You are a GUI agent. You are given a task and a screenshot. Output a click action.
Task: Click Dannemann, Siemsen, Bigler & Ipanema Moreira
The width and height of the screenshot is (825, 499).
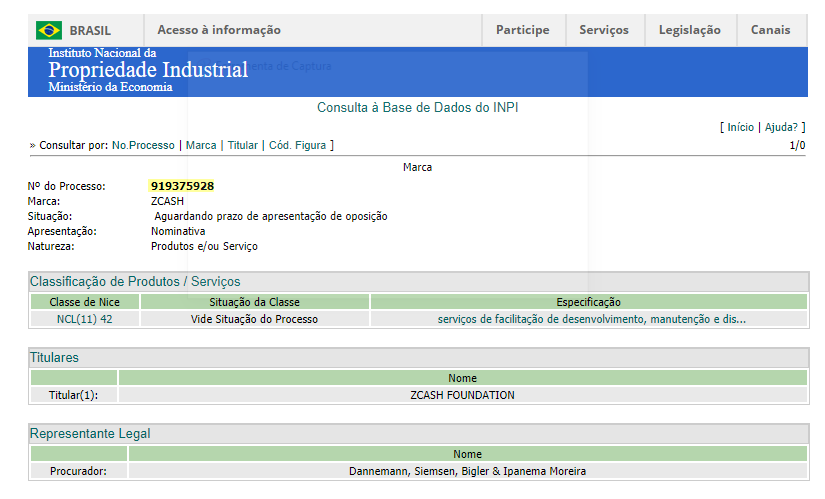point(467,471)
